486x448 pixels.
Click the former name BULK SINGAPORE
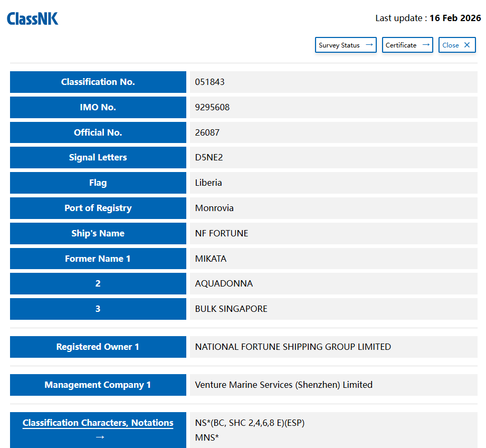[231, 309]
